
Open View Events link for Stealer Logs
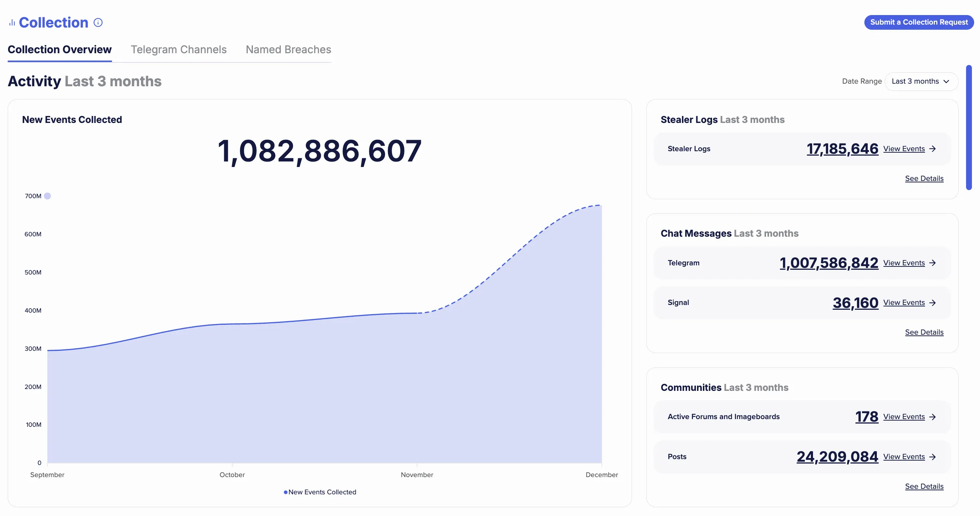904,149
